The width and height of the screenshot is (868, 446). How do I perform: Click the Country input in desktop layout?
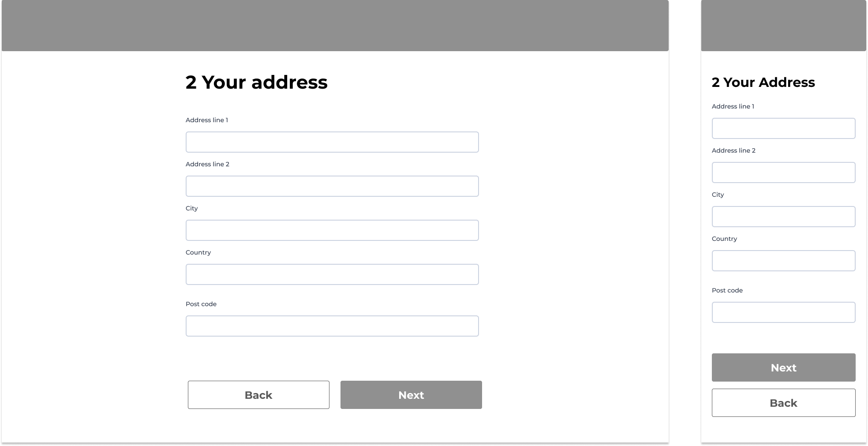point(332,274)
